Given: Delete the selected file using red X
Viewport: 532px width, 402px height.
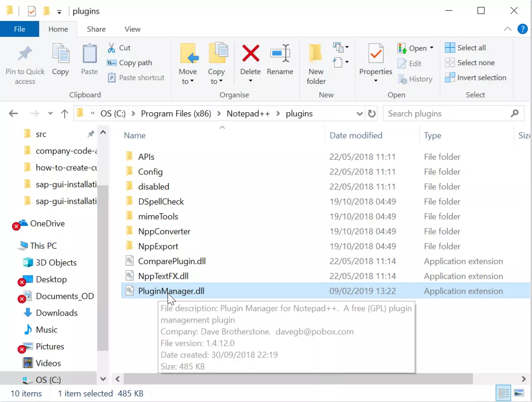Looking at the screenshot, I should (x=250, y=54).
